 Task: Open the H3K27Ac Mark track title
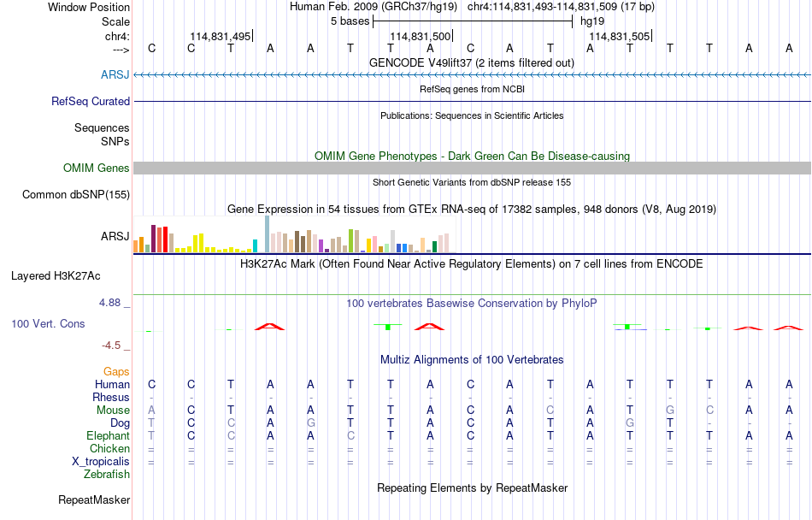click(x=471, y=263)
